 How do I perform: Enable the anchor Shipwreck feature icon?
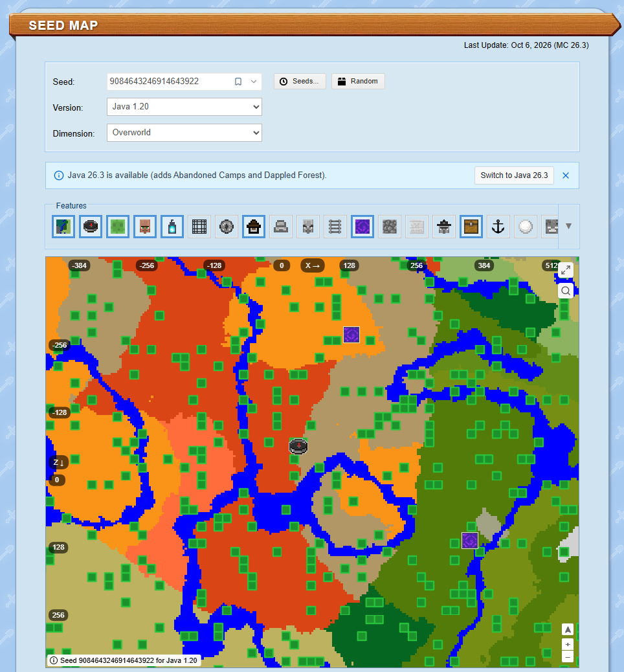click(x=498, y=227)
